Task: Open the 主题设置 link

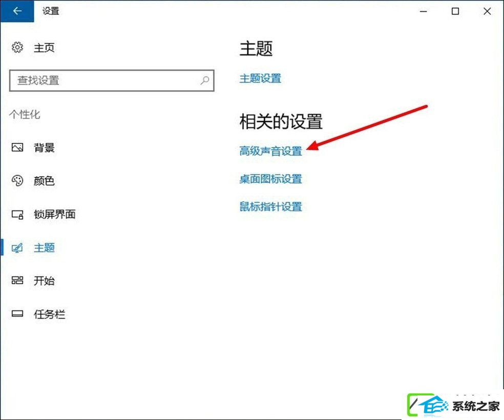Action: pyautogui.click(x=260, y=78)
